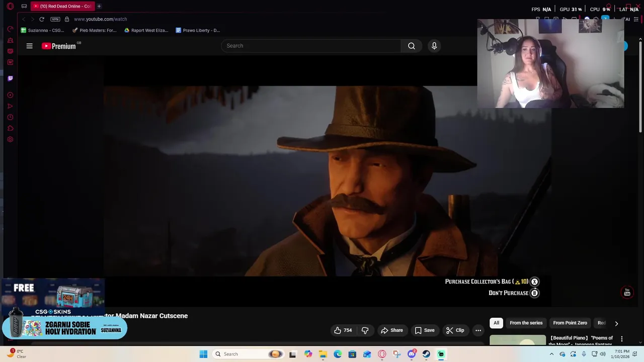Screen dimensions: 644x362
Task: Open the Prawo Liberty bookmark
Action: (198, 30)
